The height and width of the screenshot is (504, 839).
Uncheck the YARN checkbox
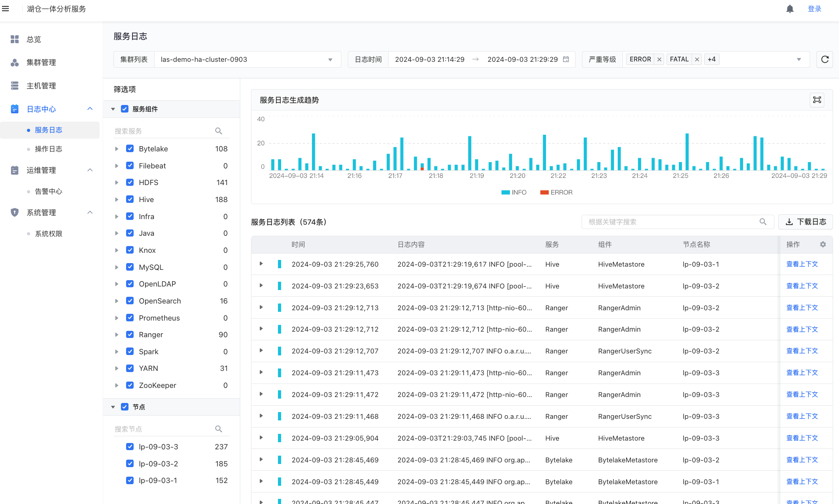click(130, 368)
